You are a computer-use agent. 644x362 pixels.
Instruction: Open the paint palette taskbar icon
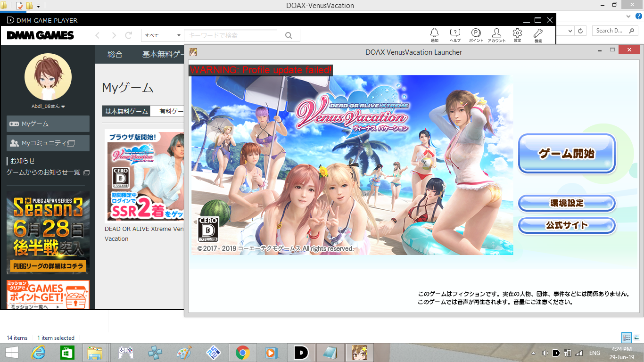(184, 352)
